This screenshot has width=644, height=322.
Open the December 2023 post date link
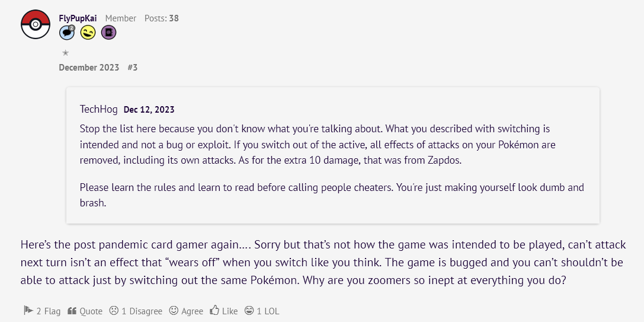pos(89,68)
